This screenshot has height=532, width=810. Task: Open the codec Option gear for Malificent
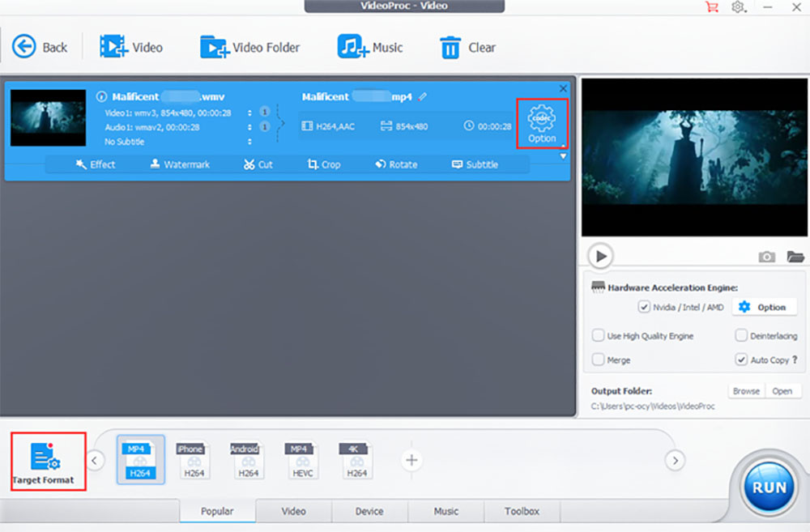coord(542,124)
